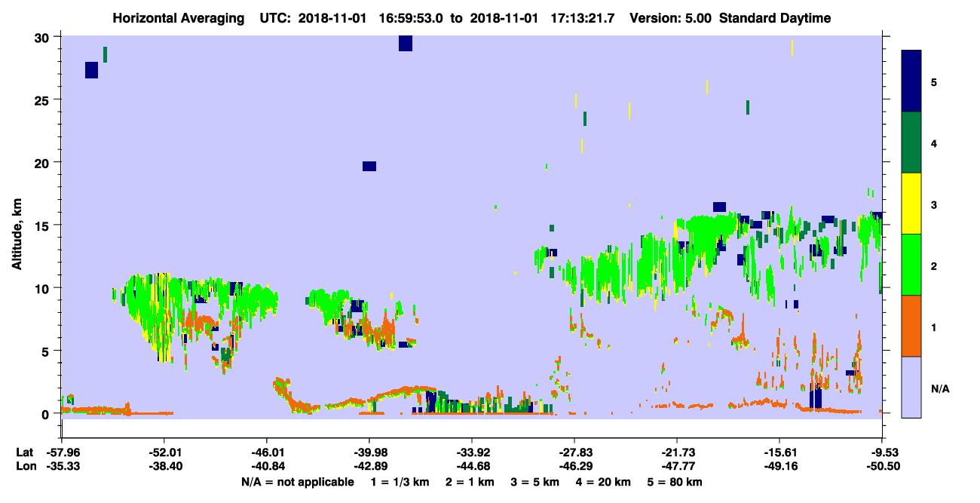Click the altitude tick label 10

coord(43,288)
